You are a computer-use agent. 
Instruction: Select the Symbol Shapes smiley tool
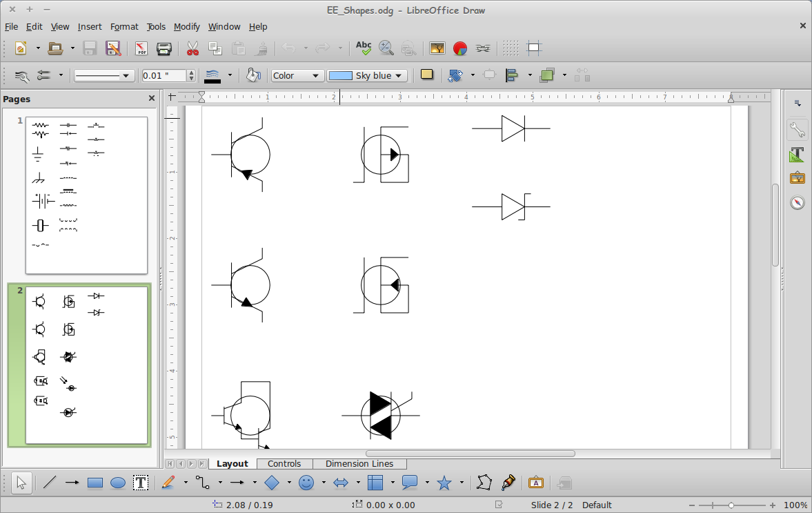coord(306,483)
